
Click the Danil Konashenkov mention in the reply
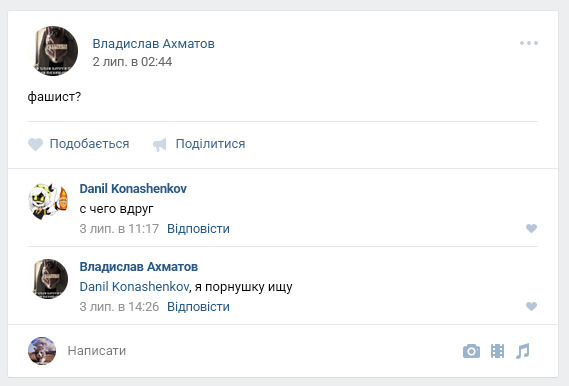coord(134,287)
